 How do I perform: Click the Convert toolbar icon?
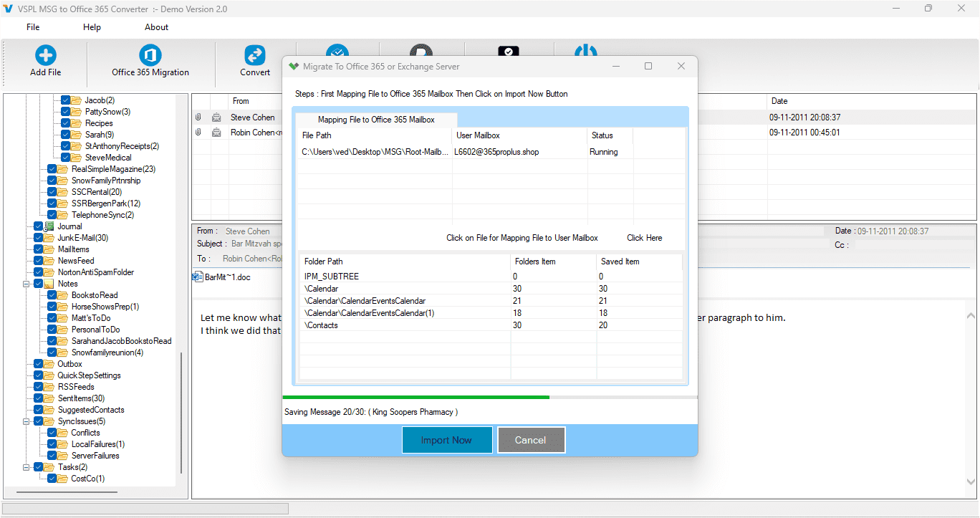[255, 55]
